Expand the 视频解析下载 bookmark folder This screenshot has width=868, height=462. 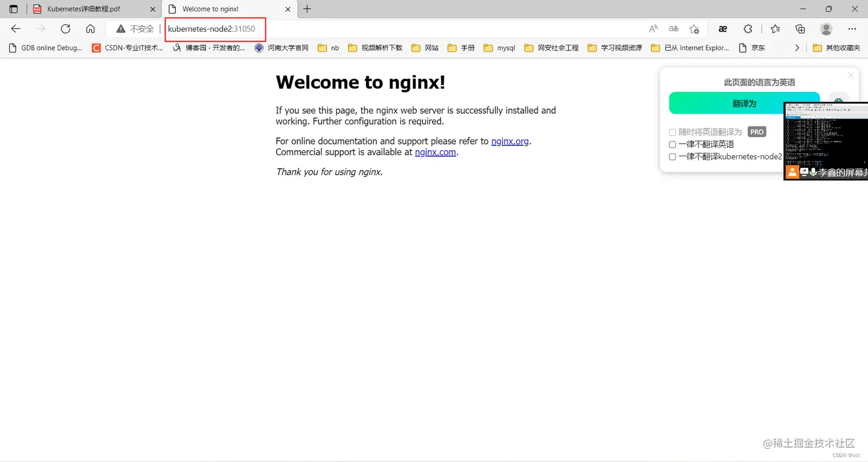point(374,48)
